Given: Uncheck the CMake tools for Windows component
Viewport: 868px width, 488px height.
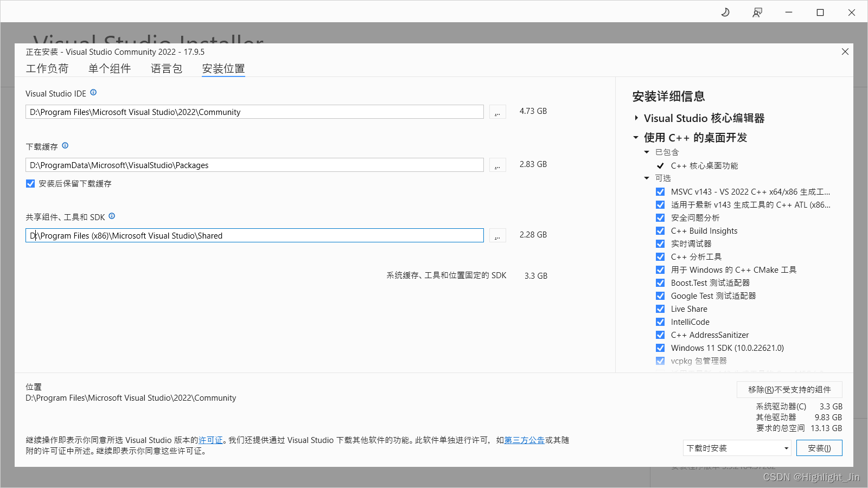Looking at the screenshot, I should [660, 270].
